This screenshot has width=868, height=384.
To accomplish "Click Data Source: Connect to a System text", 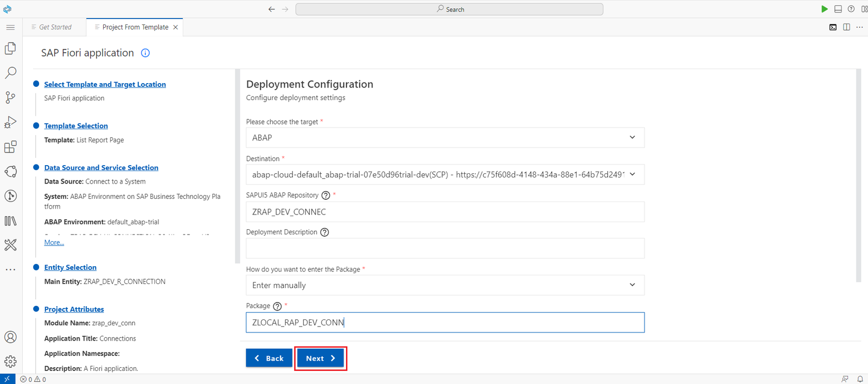I will [x=95, y=181].
